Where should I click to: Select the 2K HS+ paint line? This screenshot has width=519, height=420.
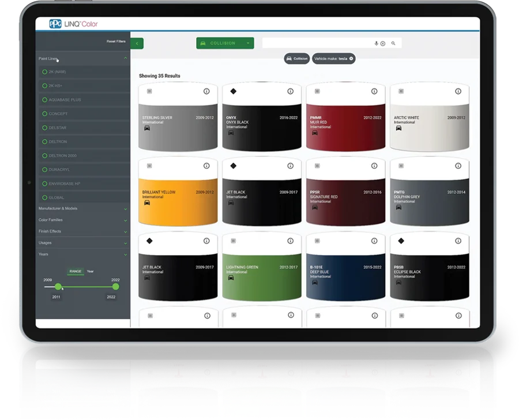click(x=84, y=86)
